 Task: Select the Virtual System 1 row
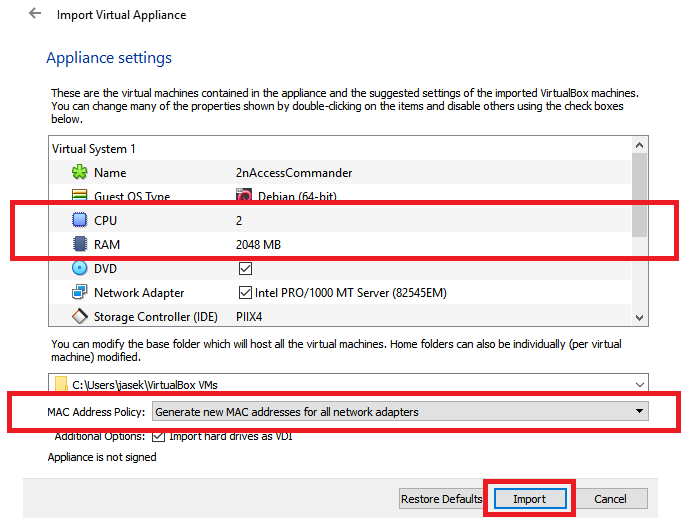(x=340, y=148)
